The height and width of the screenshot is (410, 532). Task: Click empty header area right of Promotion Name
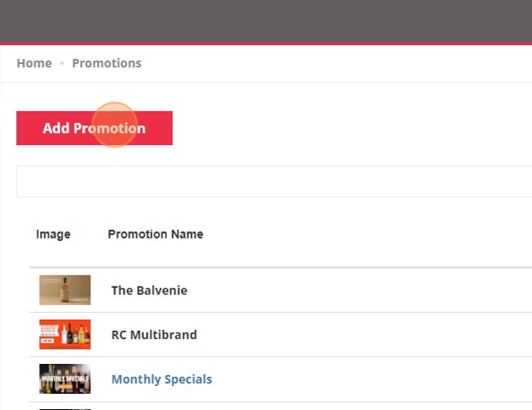click(x=367, y=234)
